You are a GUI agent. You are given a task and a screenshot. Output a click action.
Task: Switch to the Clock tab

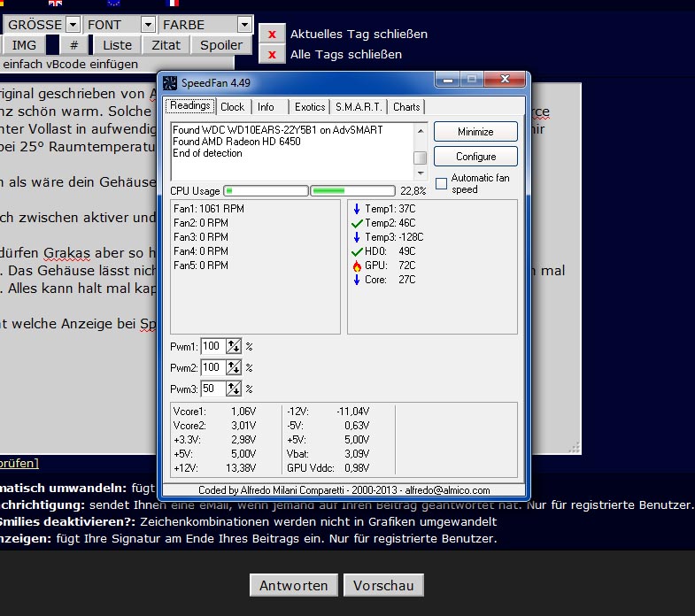(x=233, y=107)
